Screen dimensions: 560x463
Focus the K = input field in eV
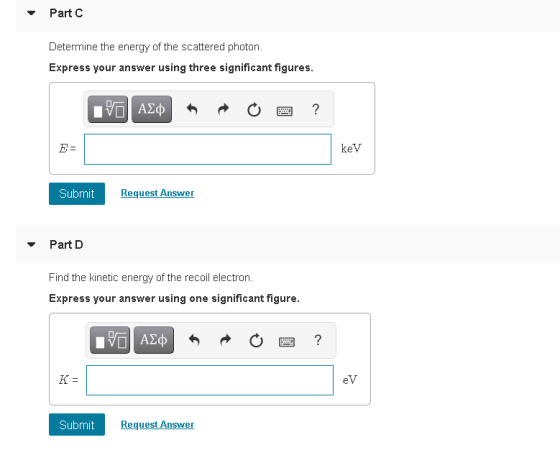[x=210, y=380]
